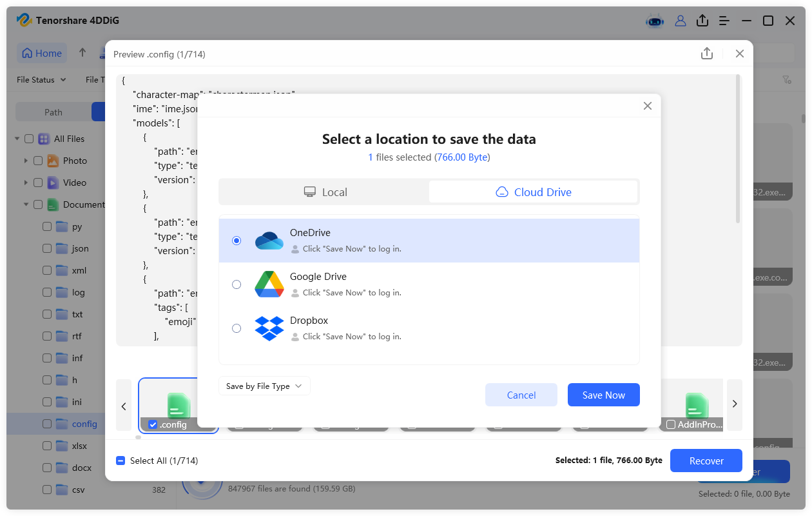Click the title bar share upload icon

[702, 21]
